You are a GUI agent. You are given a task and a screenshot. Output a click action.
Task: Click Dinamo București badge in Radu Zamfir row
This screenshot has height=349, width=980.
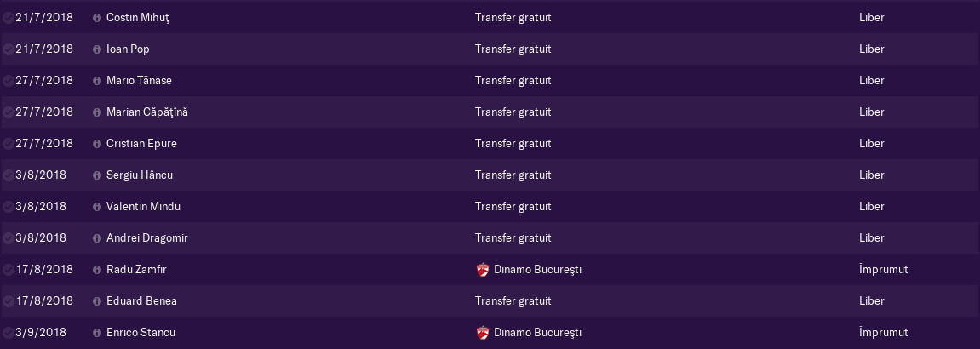point(482,270)
